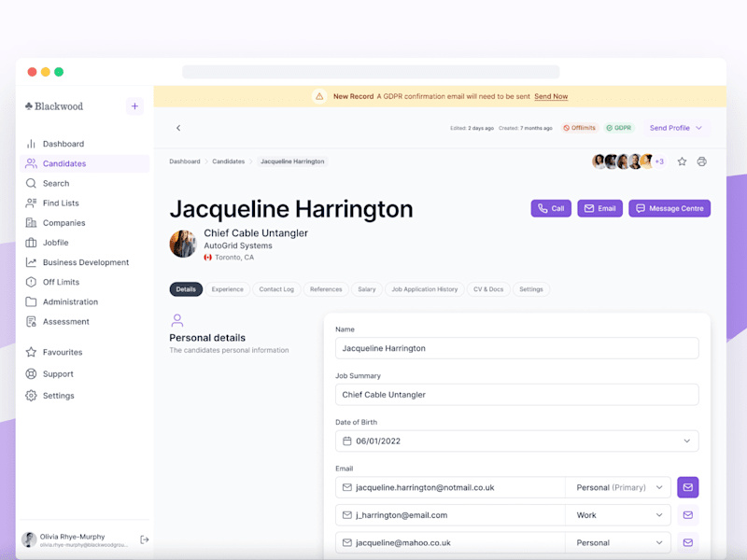Click the warning triangle icon in the banner

(x=319, y=96)
